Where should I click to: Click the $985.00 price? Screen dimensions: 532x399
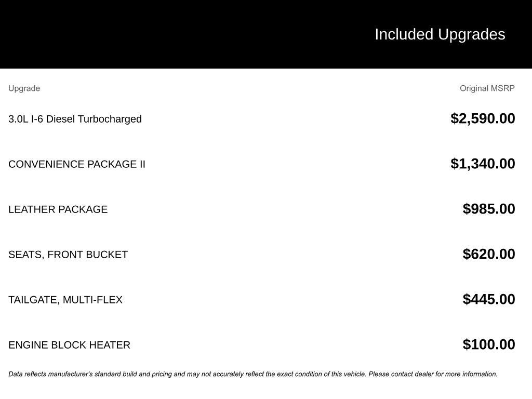[x=489, y=209]
